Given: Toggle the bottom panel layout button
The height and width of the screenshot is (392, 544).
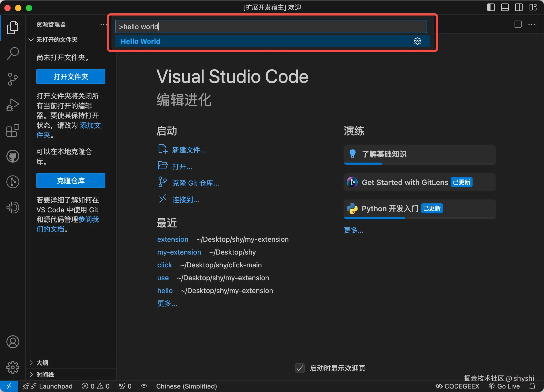Looking at the screenshot, I should [505, 7].
